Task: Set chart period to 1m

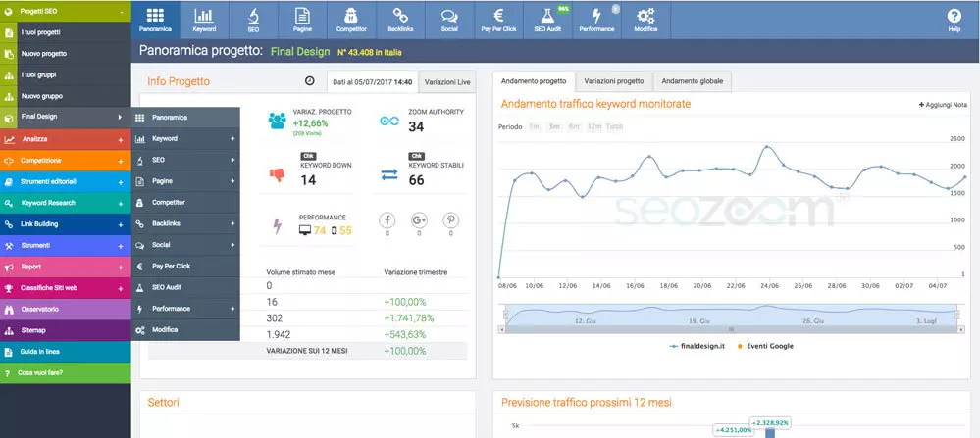Action: 535,126
